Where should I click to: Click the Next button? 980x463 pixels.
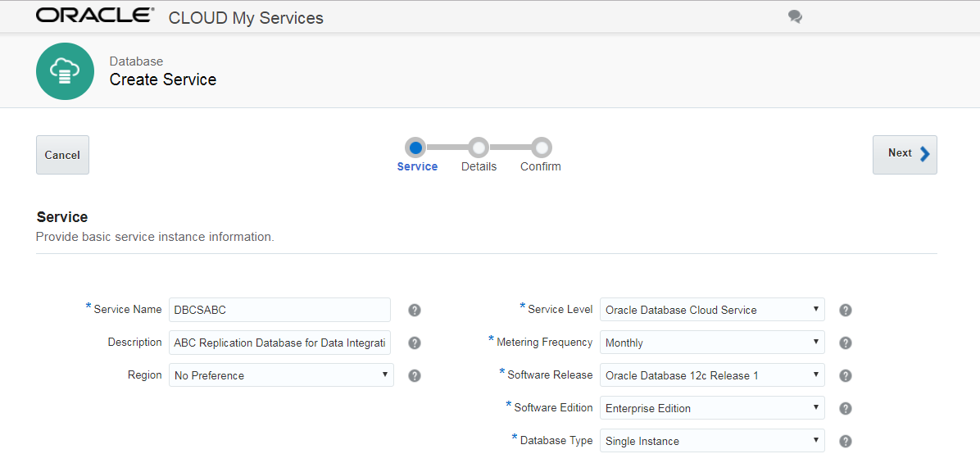(905, 154)
